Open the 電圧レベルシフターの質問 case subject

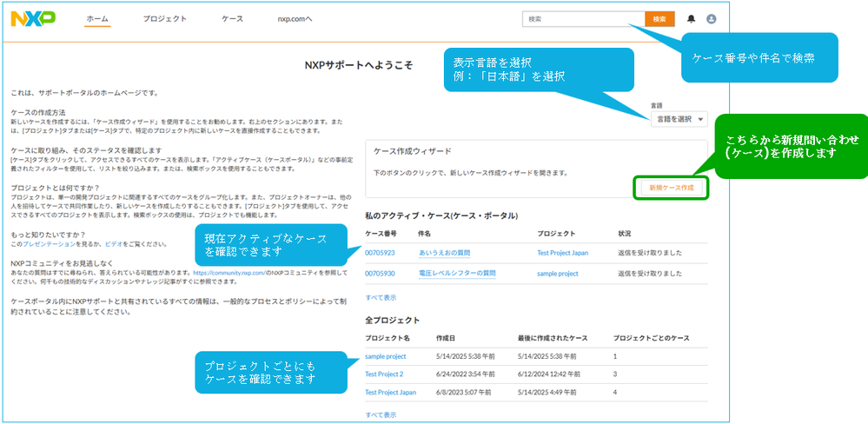click(x=457, y=274)
